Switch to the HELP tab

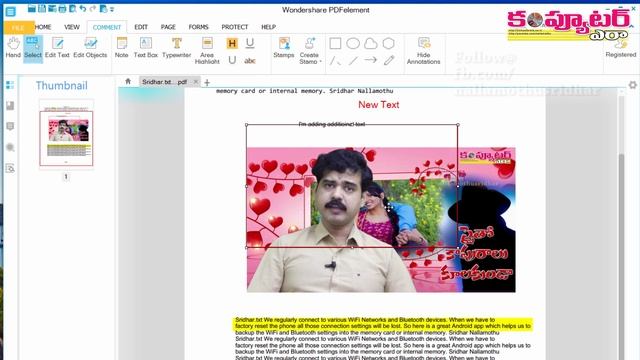268,27
